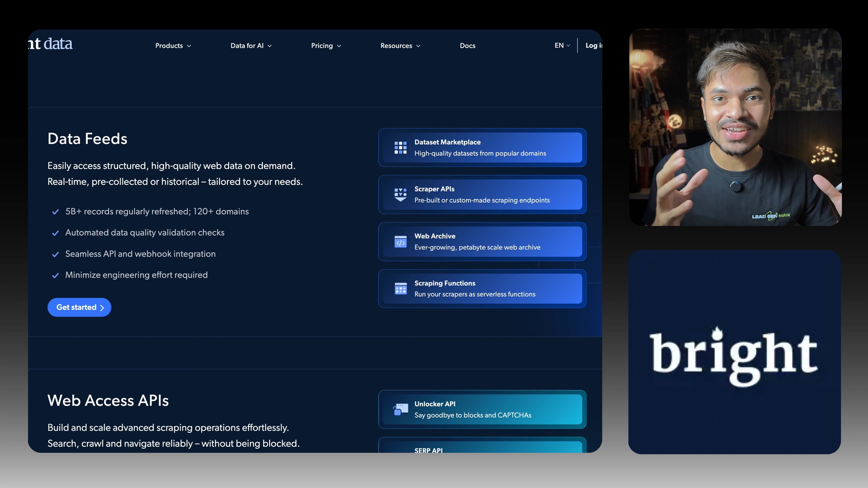Click 'High-quality datasets from popular domains' text
The image size is (868, 488).
click(480, 153)
